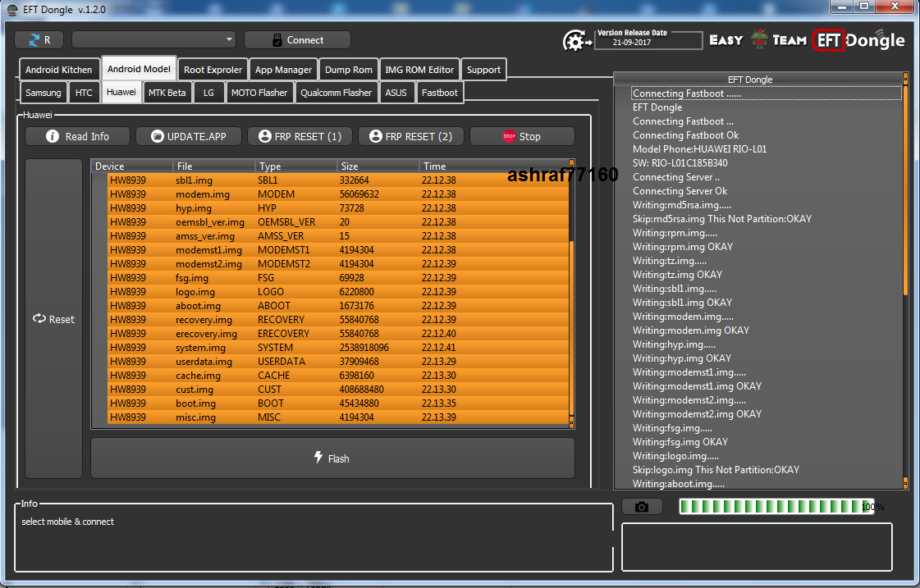Click the Flash button
Viewport: 920px width, 588px height.
click(x=332, y=458)
